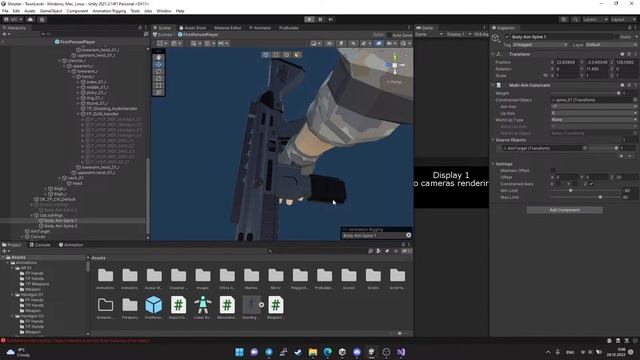Toggle the Auto Save checkbox
Image resolution: width=640 pixels, height=360 pixels.
click(389, 35)
